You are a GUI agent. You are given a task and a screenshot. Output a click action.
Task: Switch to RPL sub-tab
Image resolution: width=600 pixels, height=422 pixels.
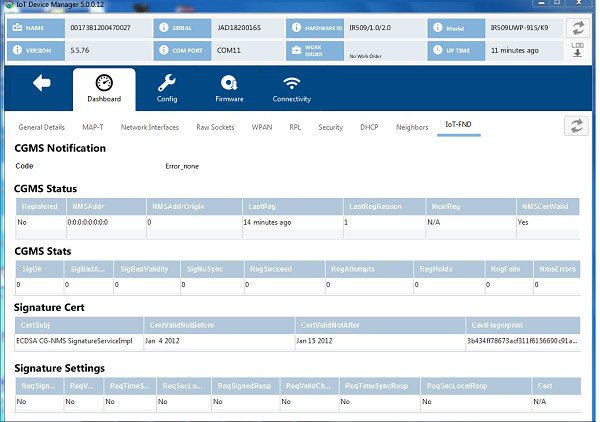[295, 127]
